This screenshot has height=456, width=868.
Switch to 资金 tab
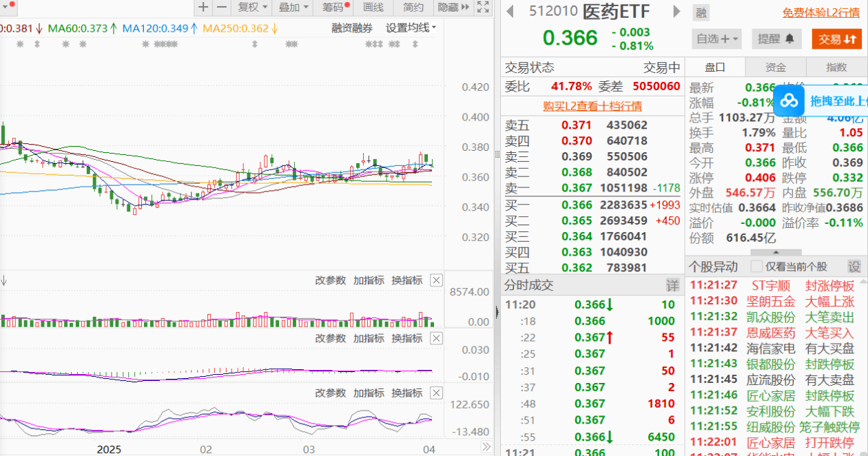click(x=776, y=67)
